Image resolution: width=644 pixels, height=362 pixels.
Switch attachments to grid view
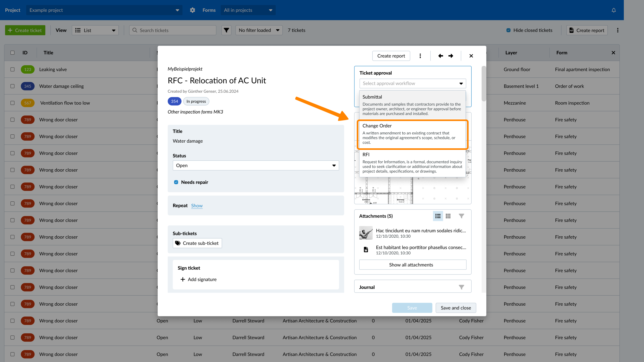pos(448,216)
